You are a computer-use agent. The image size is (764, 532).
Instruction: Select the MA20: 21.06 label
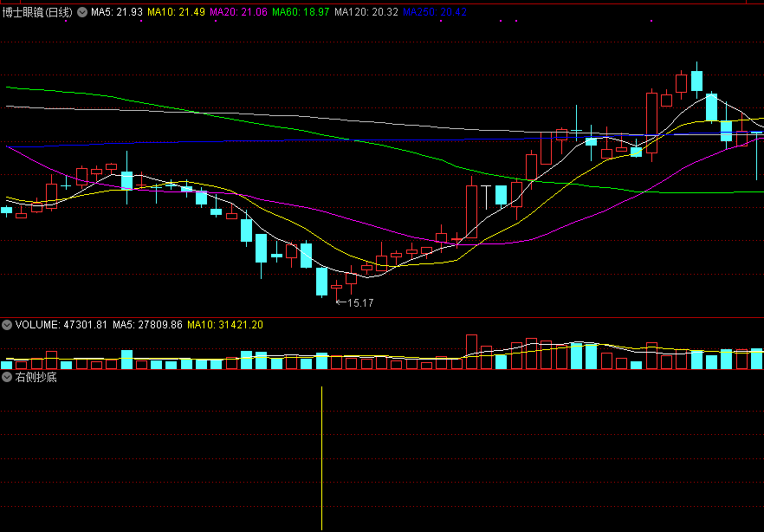point(239,12)
